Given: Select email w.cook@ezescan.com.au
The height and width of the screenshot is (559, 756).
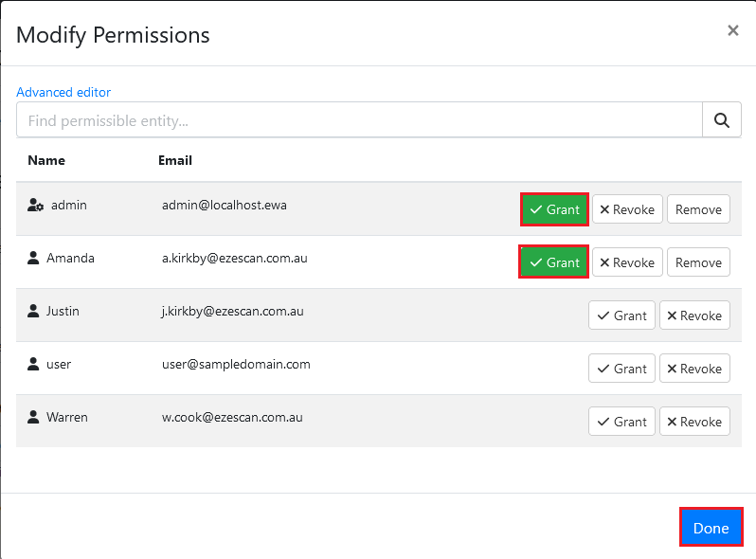Looking at the screenshot, I should [232, 418].
